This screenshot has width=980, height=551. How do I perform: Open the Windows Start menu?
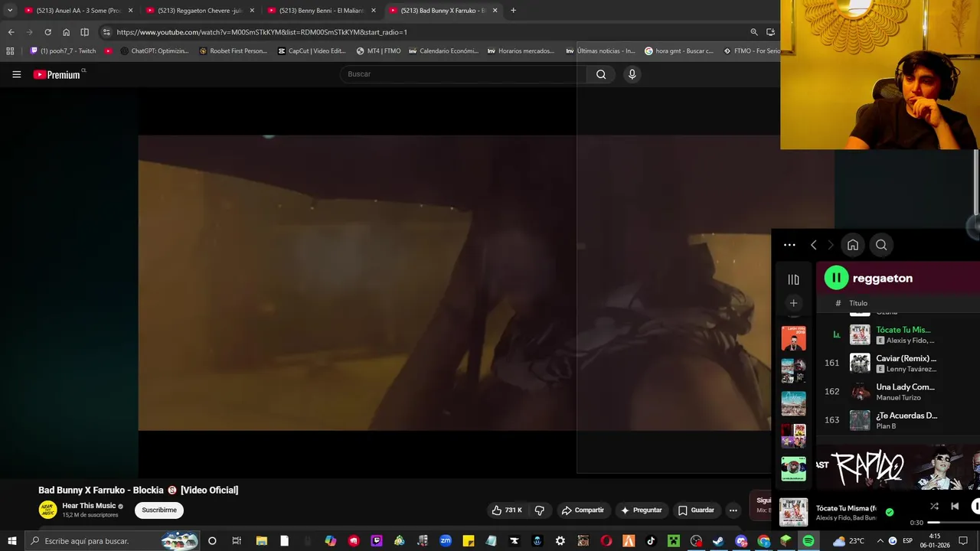pos(11,541)
